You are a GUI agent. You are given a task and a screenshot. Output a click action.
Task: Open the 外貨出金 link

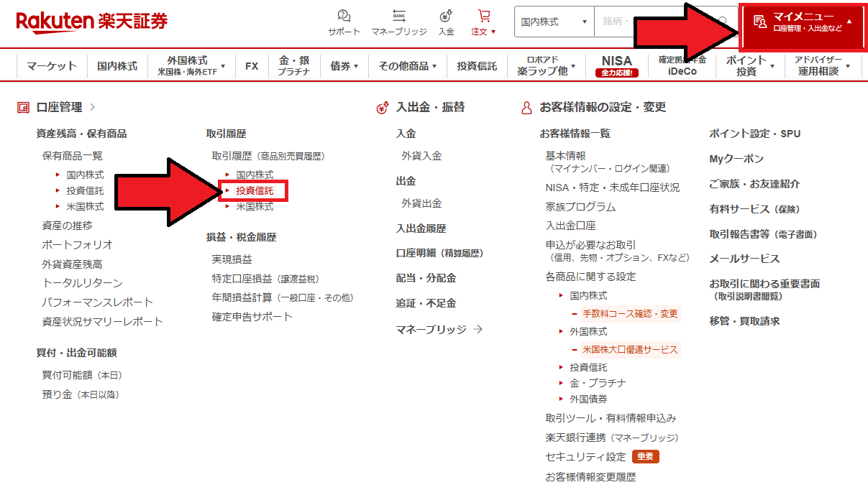coord(421,204)
